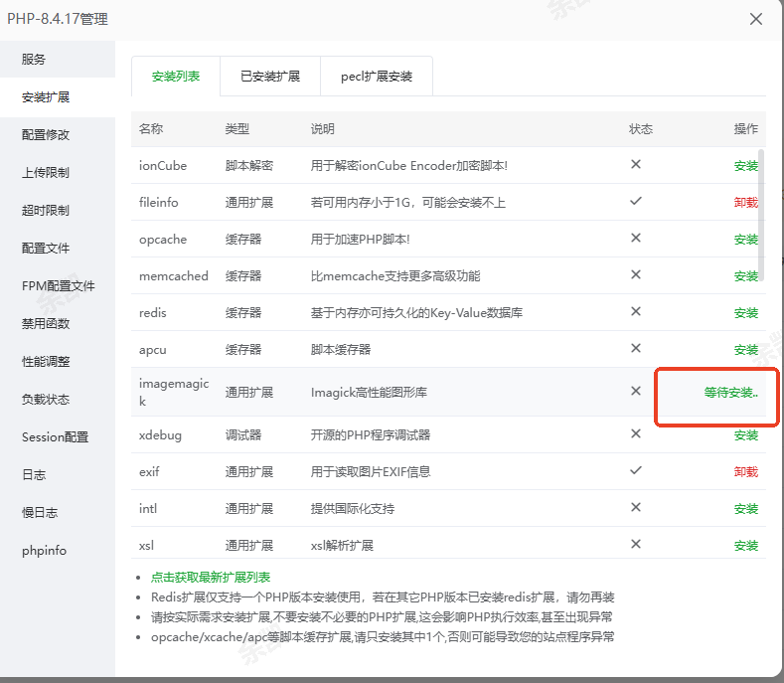This screenshot has height=683, width=784.
Task: Click the exif installed checkmark icon
Action: tap(636, 470)
